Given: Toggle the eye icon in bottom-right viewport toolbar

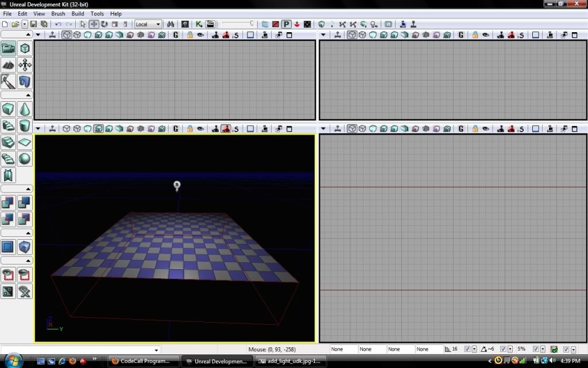Looking at the screenshot, I should 486,129.
